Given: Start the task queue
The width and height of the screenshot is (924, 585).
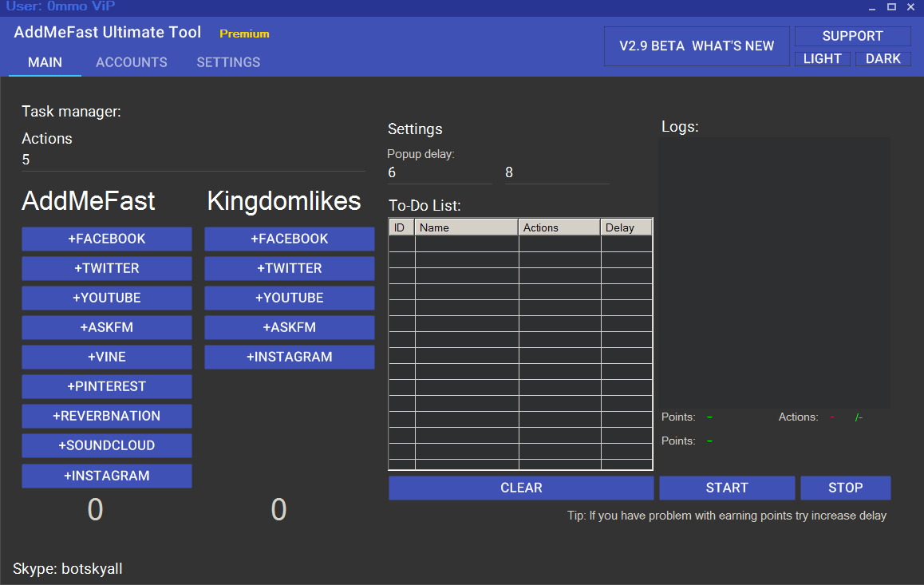Looking at the screenshot, I should click(727, 488).
